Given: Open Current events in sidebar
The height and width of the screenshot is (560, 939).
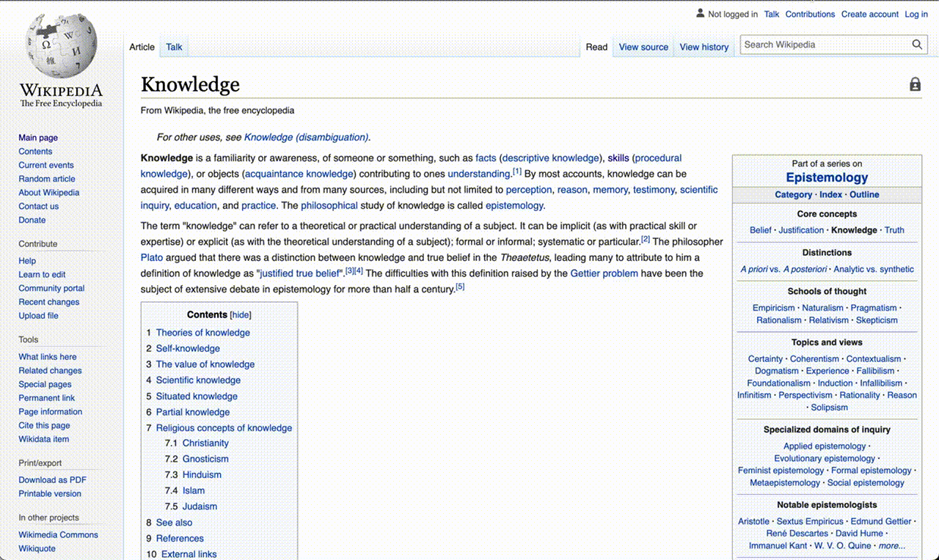Looking at the screenshot, I should tap(46, 165).
